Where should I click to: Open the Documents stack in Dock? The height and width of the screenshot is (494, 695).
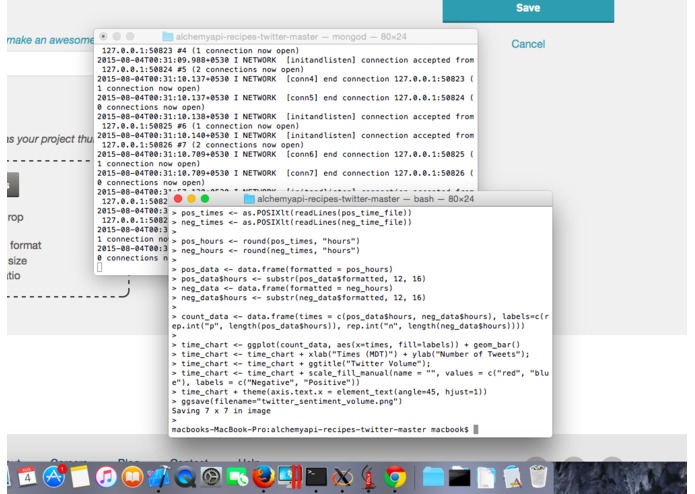coord(486,477)
